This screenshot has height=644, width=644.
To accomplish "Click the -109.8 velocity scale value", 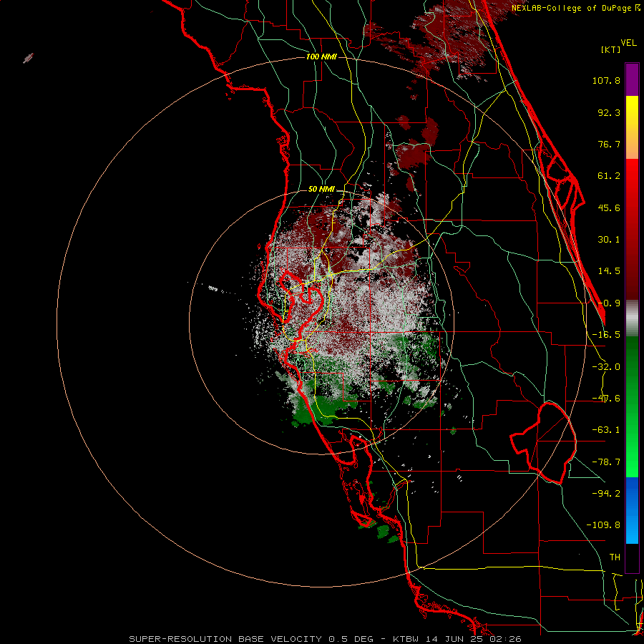I will click(x=603, y=525).
